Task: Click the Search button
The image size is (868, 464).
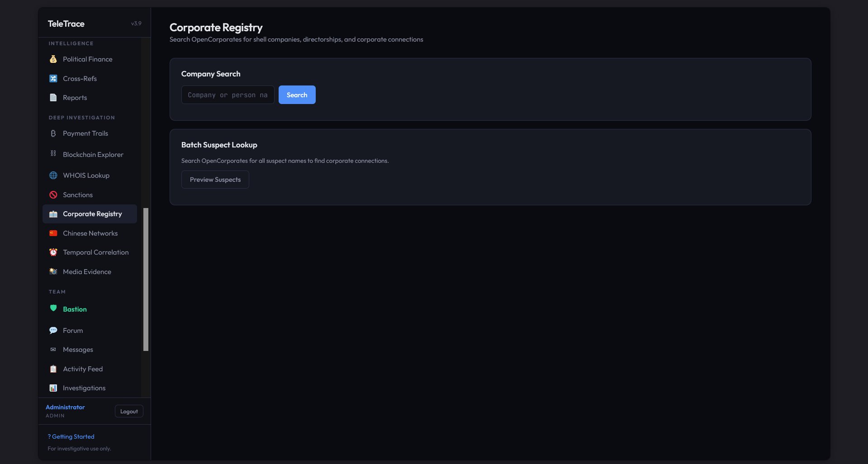Action: pyautogui.click(x=297, y=95)
